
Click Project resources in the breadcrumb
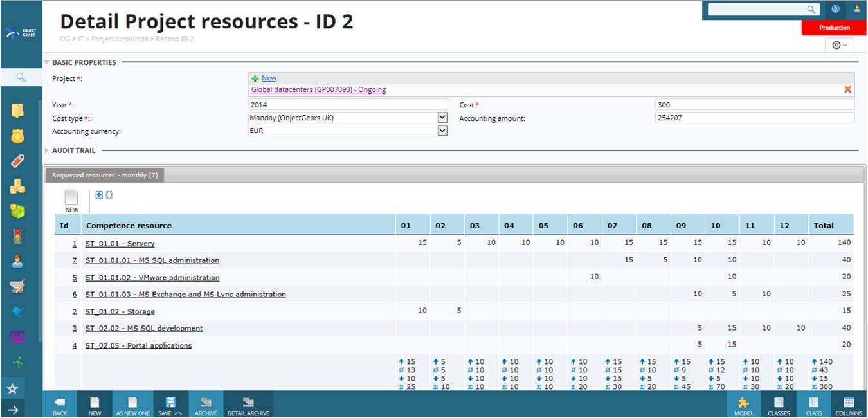pyautogui.click(x=120, y=39)
